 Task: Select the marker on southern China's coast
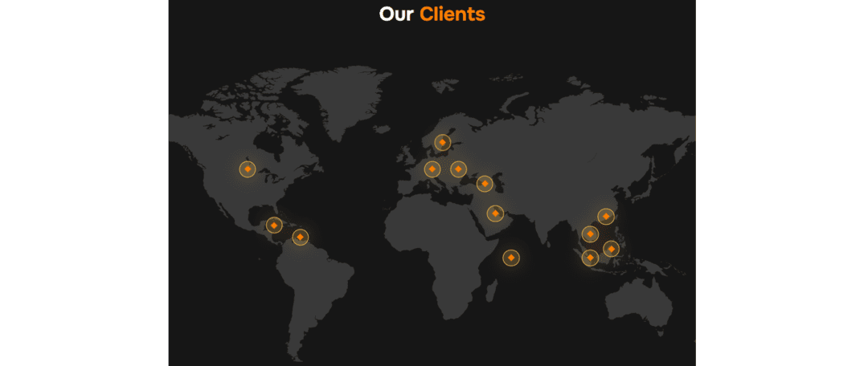[x=606, y=216]
